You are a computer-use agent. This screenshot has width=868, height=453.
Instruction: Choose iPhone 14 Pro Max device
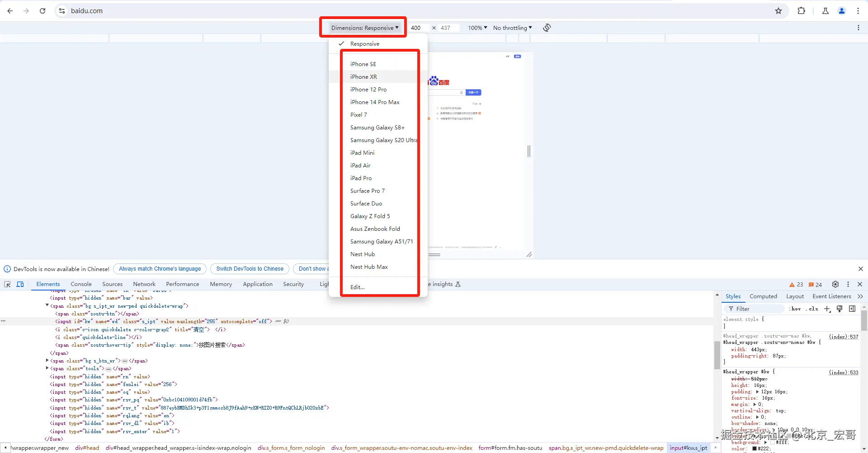click(379, 102)
